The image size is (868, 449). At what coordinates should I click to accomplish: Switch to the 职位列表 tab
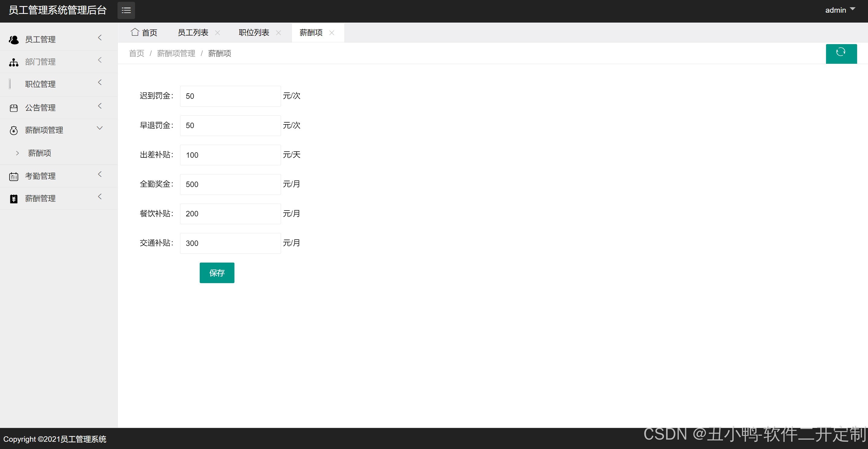(254, 33)
